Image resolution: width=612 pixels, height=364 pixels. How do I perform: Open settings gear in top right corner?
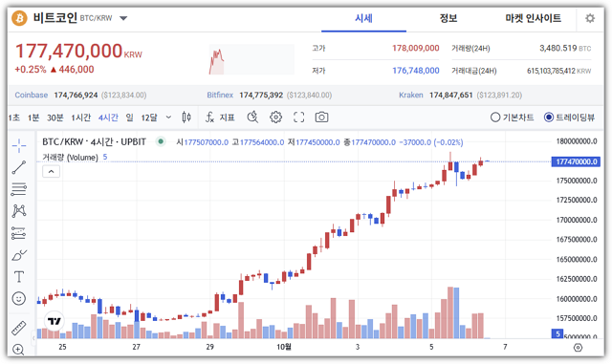point(590,18)
